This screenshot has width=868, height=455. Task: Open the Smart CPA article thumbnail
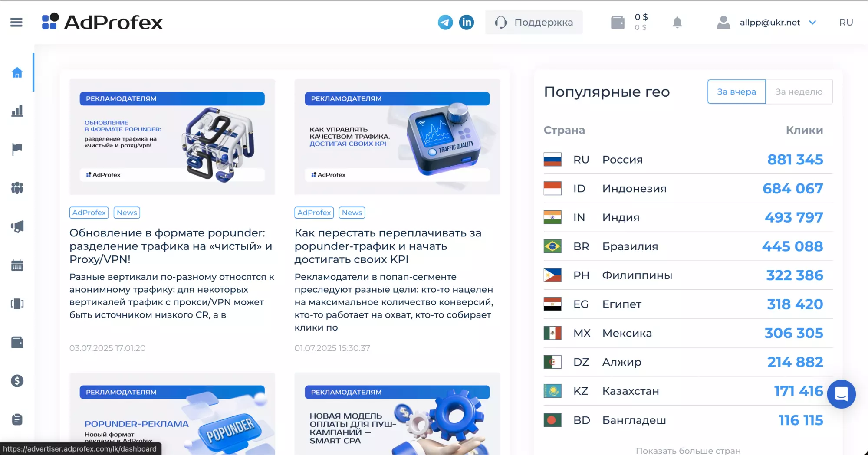(398, 414)
